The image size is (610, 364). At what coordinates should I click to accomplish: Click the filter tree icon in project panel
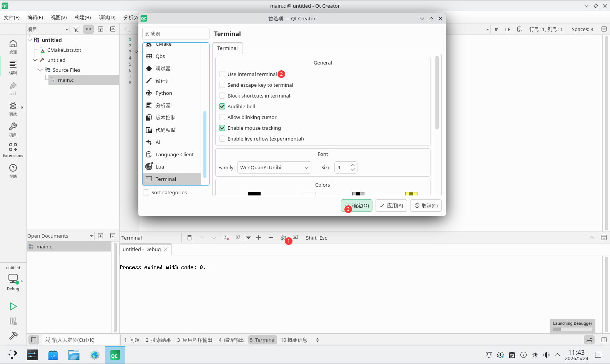(76, 29)
